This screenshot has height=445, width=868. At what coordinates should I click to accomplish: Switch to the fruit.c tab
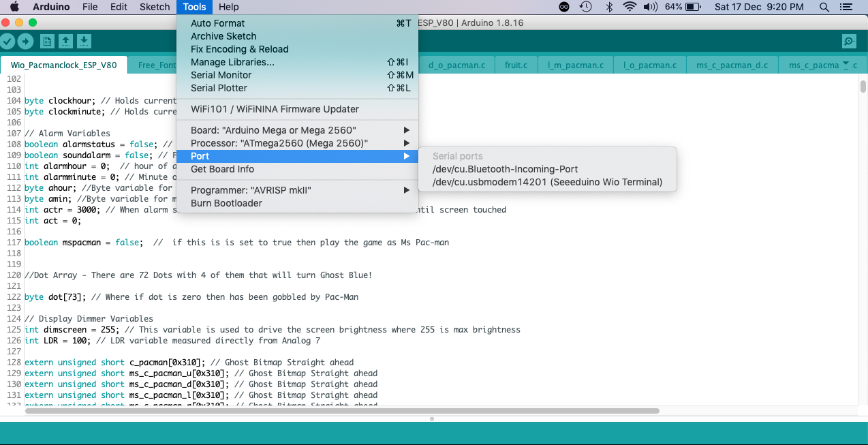coord(516,64)
